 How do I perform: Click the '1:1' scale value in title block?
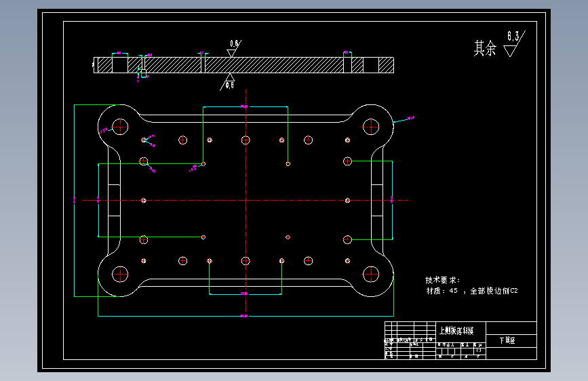coord(479,350)
